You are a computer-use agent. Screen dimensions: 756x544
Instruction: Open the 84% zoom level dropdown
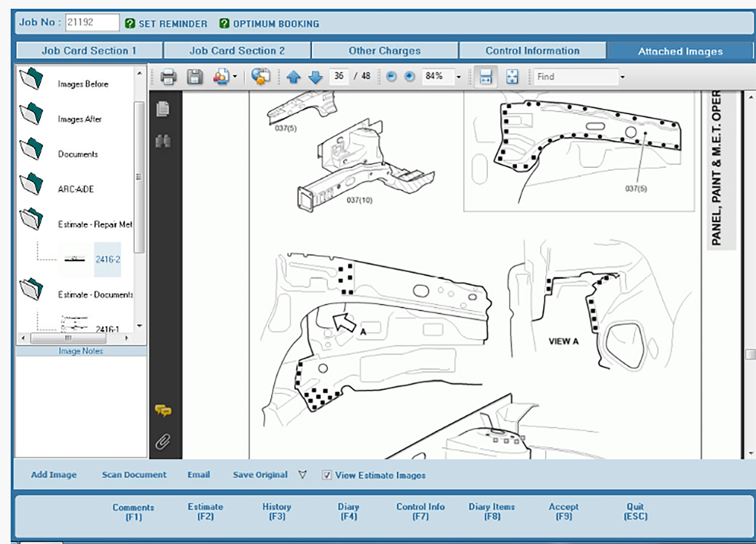[458, 77]
